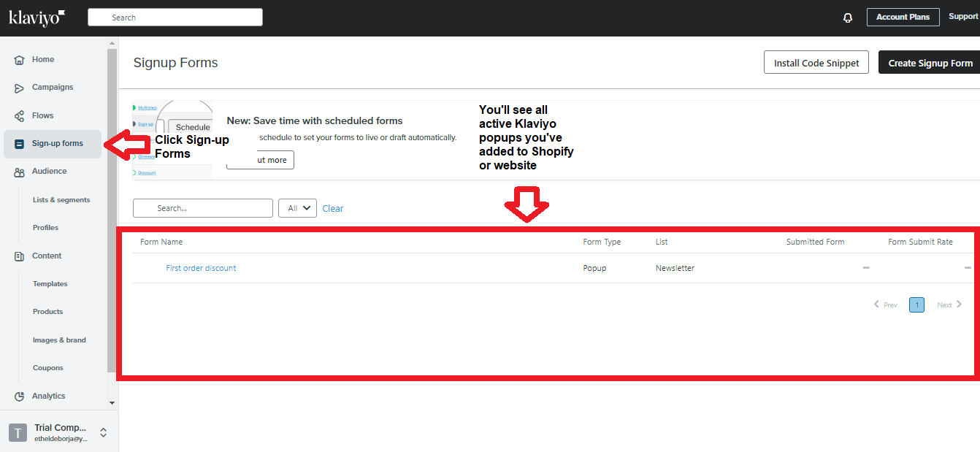Screen dimensions: 980x452
Task: Open account switcher chevrons
Action: [103, 432]
